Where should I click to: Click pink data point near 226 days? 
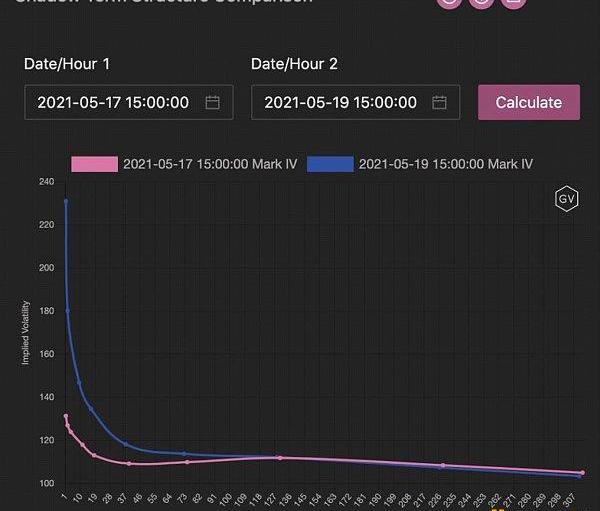tap(442, 466)
